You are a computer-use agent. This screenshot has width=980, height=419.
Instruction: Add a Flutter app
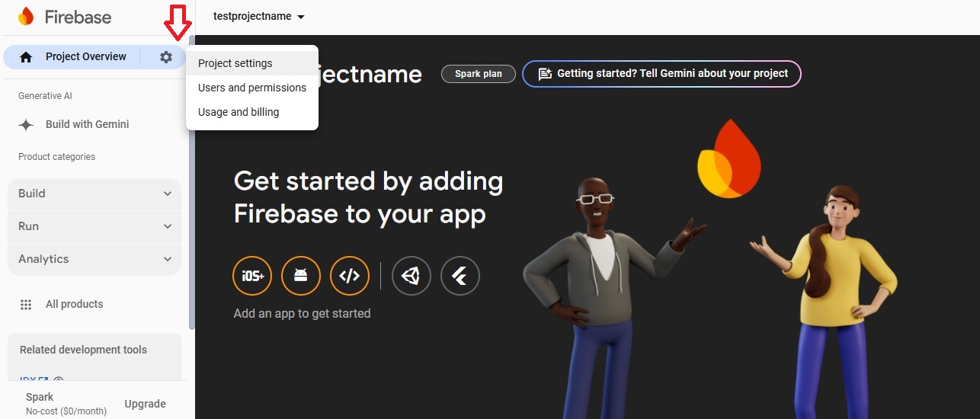[460, 276]
